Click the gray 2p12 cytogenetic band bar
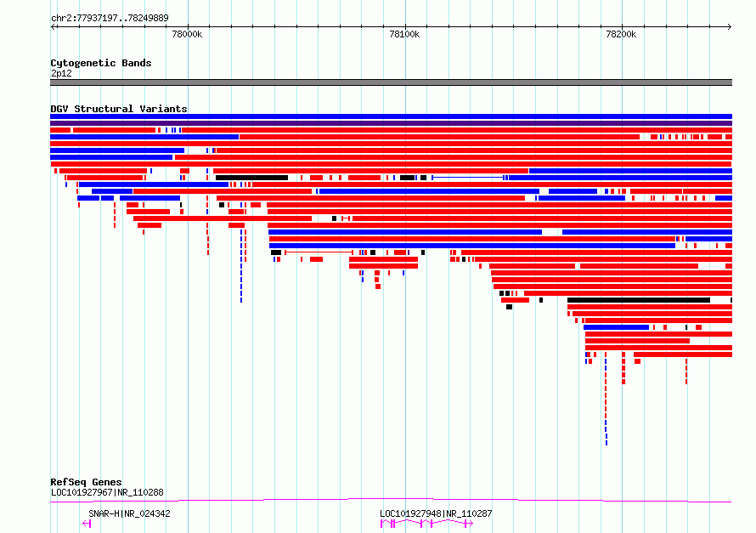This screenshot has height=533, width=756. click(391, 82)
